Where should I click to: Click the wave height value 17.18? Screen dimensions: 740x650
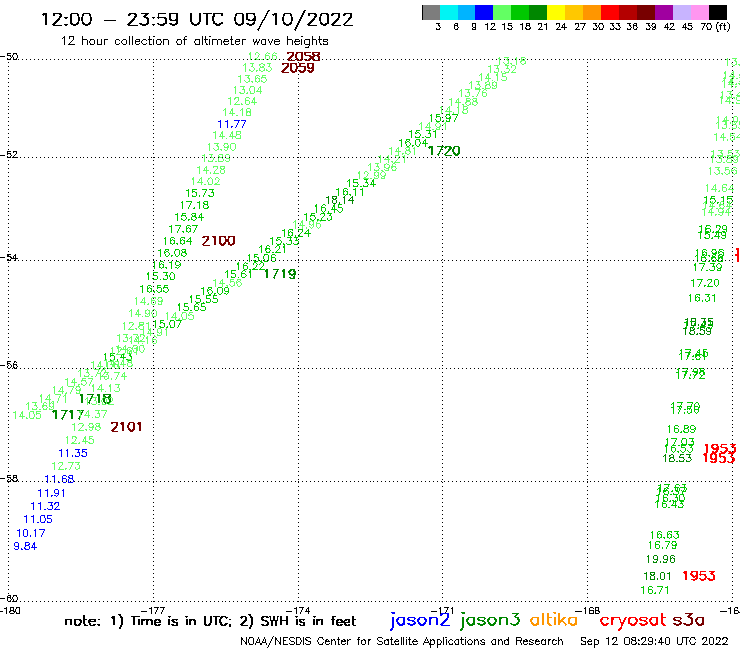coord(194,205)
